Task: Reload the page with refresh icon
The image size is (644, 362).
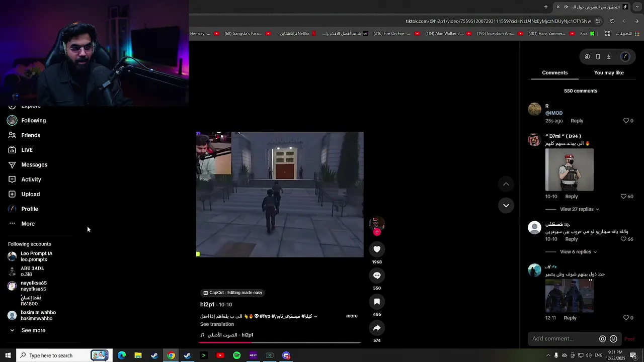Action: (612, 21)
